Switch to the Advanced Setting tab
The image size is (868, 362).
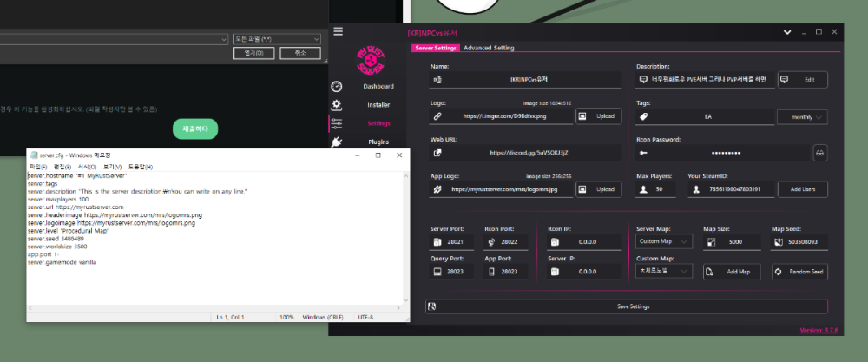489,49
